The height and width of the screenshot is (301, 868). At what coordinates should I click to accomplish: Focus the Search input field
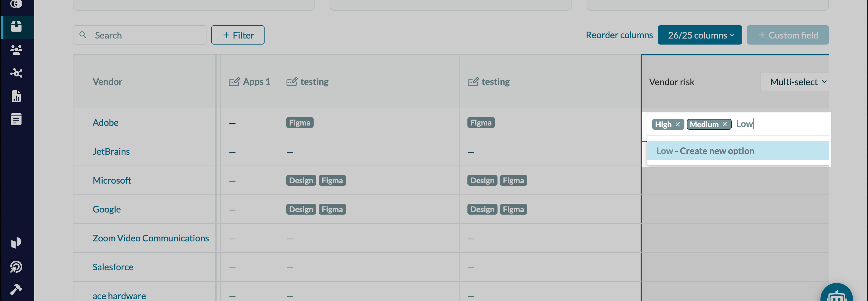(x=140, y=35)
